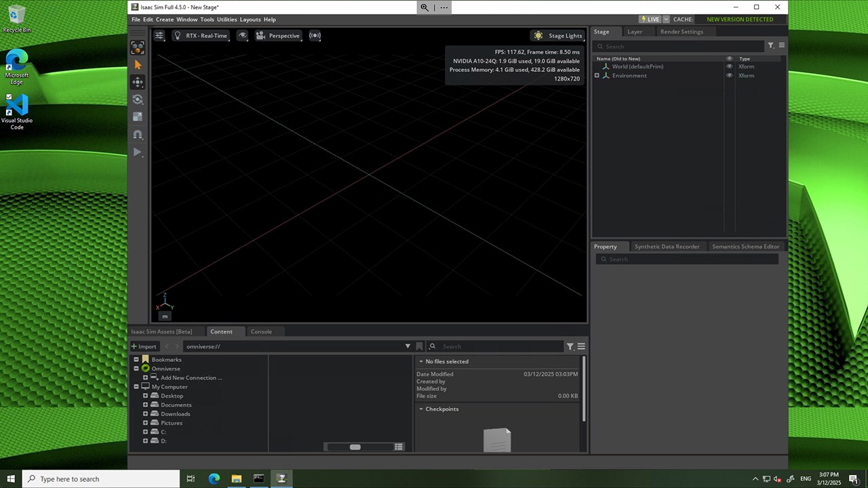Collapse the Bookmarks tree node
Screen dimensions: 868x488
pos(136,360)
